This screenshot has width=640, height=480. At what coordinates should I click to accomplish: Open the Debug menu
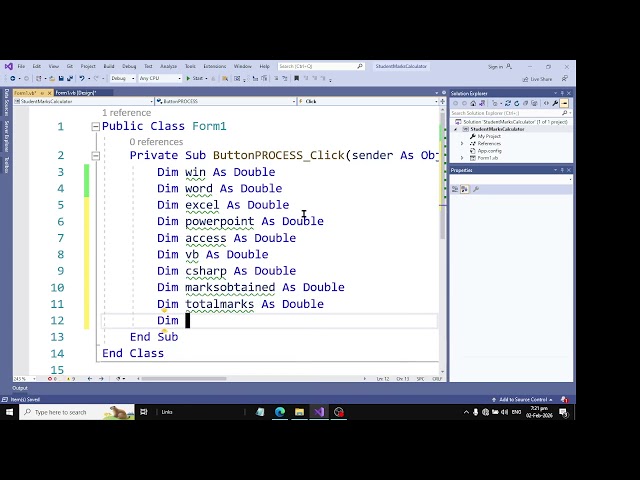(x=129, y=66)
